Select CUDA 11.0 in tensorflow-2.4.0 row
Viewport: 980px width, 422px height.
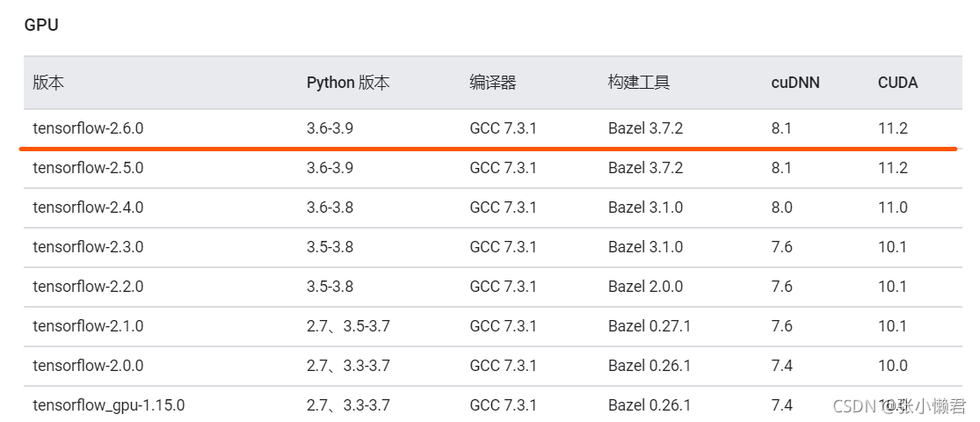click(x=892, y=207)
